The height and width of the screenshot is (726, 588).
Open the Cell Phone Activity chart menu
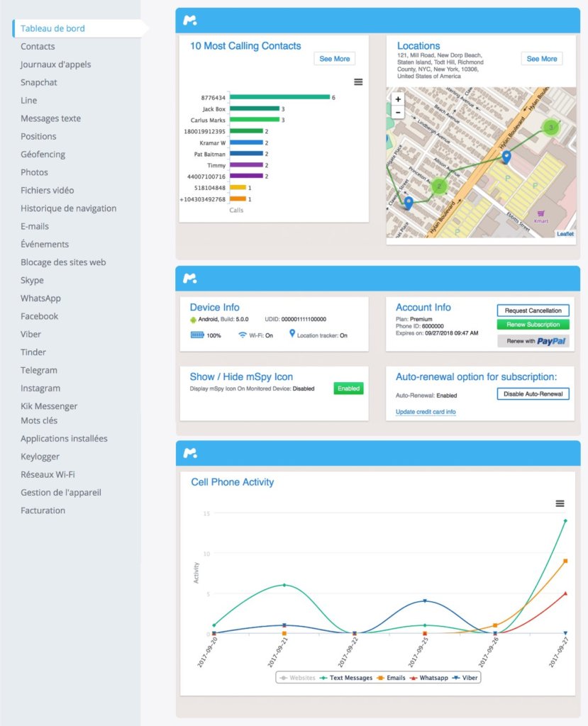click(x=560, y=503)
